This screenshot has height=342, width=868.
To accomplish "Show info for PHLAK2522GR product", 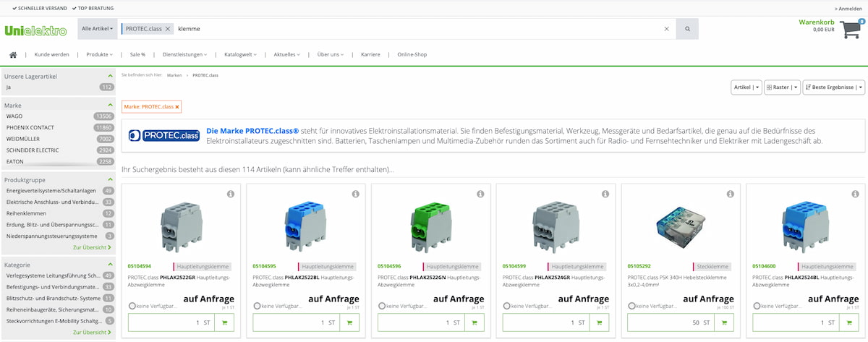I will 231,194.
